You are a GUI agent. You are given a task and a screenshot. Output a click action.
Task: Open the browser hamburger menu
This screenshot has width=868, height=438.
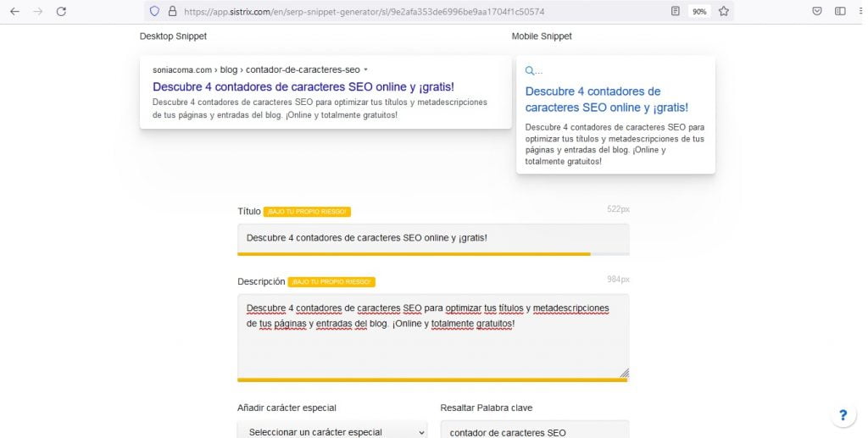861,12
